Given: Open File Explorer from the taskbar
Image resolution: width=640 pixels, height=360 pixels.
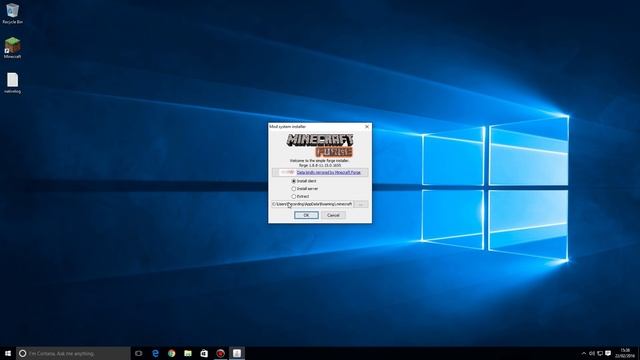Looking at the screenshot, I should coord(188,353).
